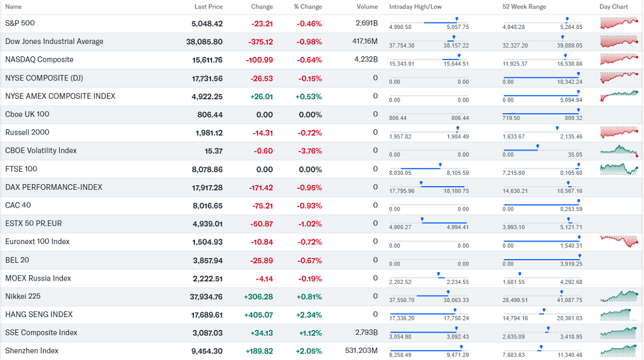Image resolution: width=644 pixels, height=360 pixels.
Task: Open the Shenzhen Index day chart
Action: tap(619, 351)
